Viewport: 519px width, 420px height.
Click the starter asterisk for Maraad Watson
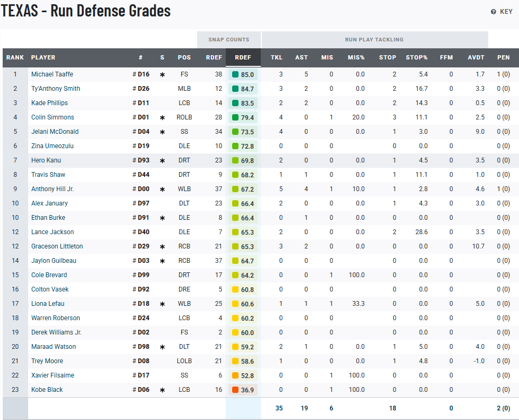tap(162, 347)
